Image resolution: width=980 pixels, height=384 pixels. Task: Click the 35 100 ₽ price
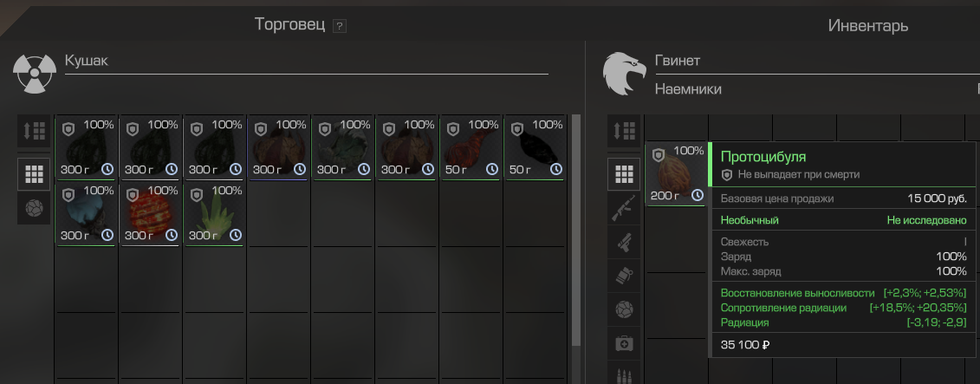745,345
